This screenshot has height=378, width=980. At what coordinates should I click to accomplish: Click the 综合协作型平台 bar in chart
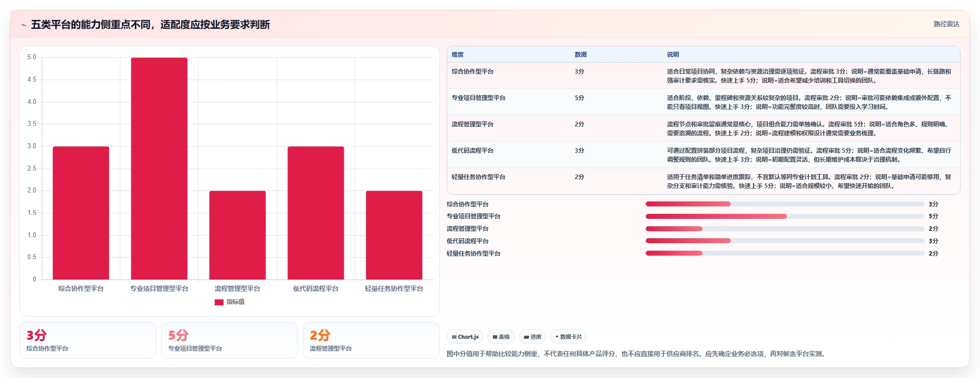[x=81, y=213]
